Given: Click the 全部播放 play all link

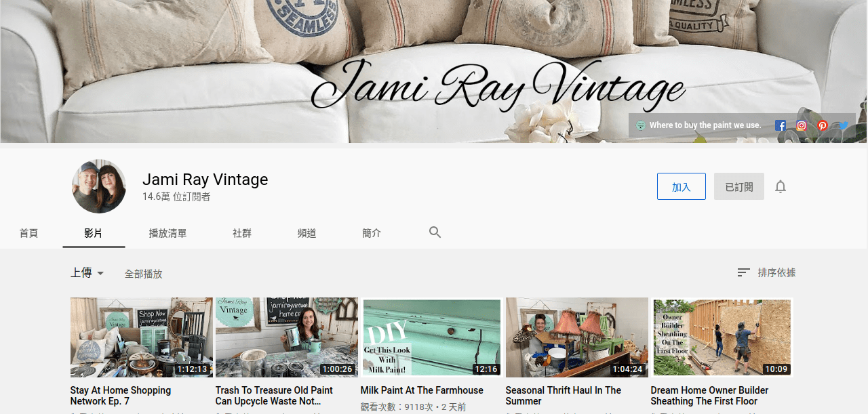Looking at the screenshot, I should click(x=144, y=274).
